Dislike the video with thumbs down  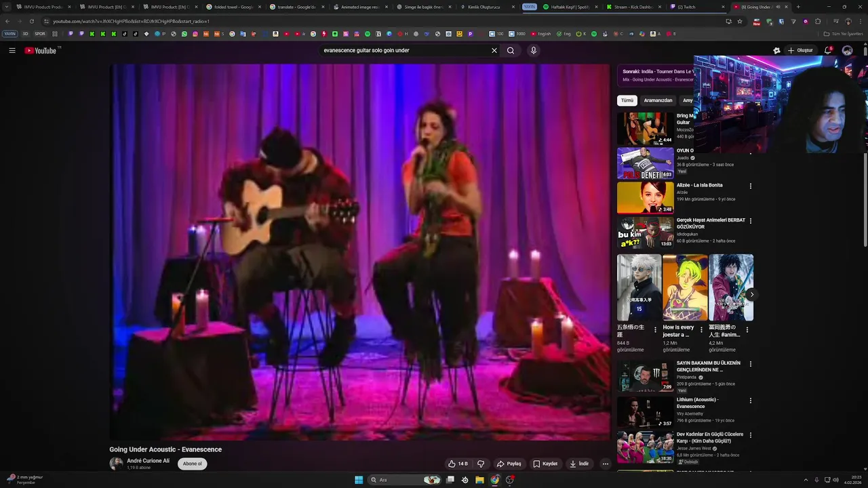click(481, 464)
